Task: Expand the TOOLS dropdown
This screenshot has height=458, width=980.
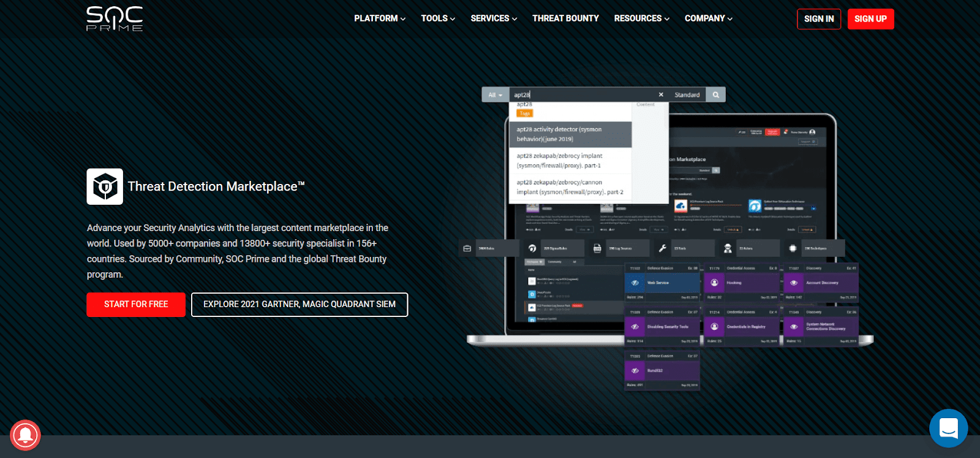Action: pyautogui.click(x=438, y=18)
